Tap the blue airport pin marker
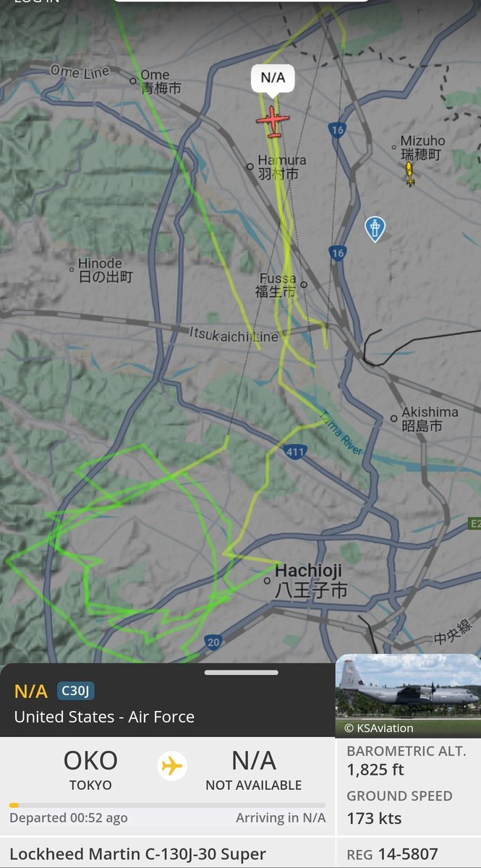Image resolution: width=481 pixels, height=868 pixels. pyautogui.click(x=375, y=229)
